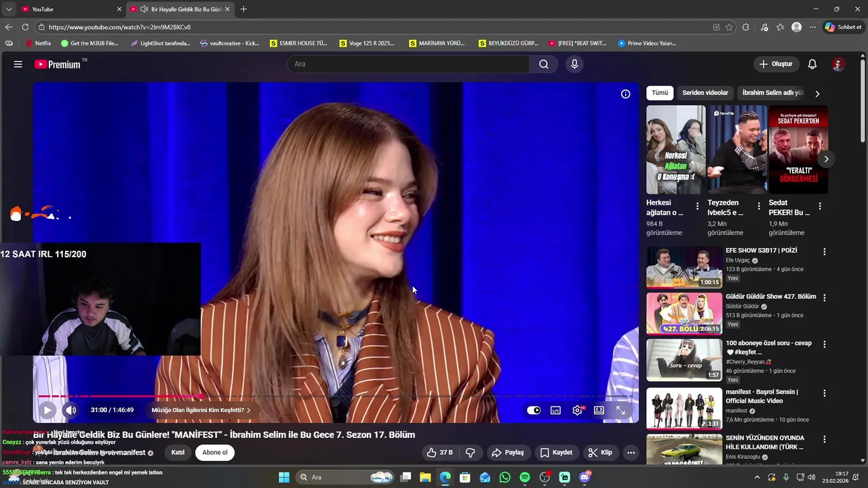Screen dimensions: 868x488
Task: Click the YouTube search magnifier button
Action: point(544,64)
